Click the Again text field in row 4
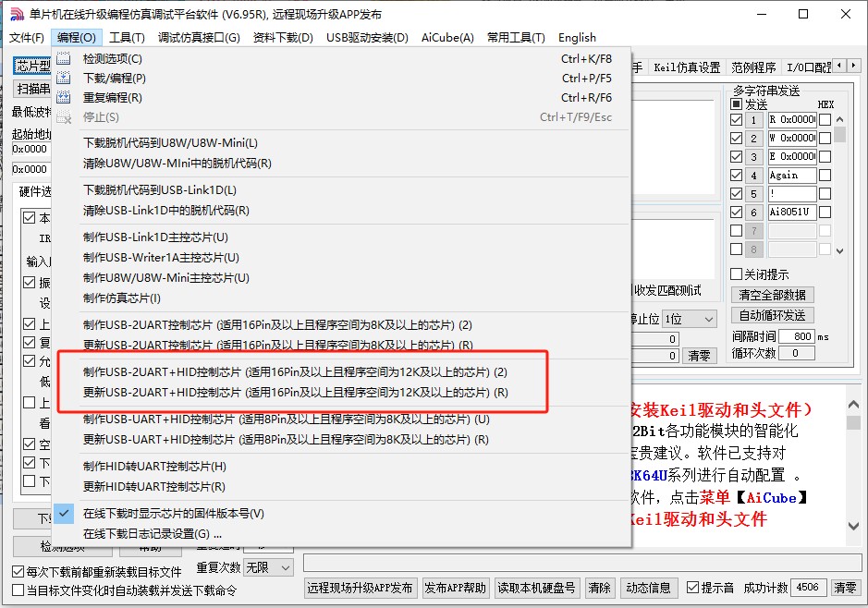This screenshot has width=868, height=608. (x=791, y=176)
